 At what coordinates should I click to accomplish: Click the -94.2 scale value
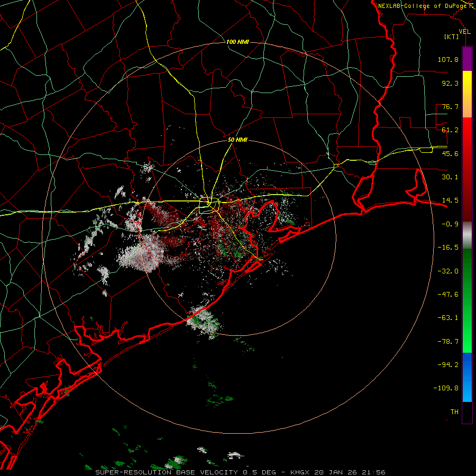(448, 365)
